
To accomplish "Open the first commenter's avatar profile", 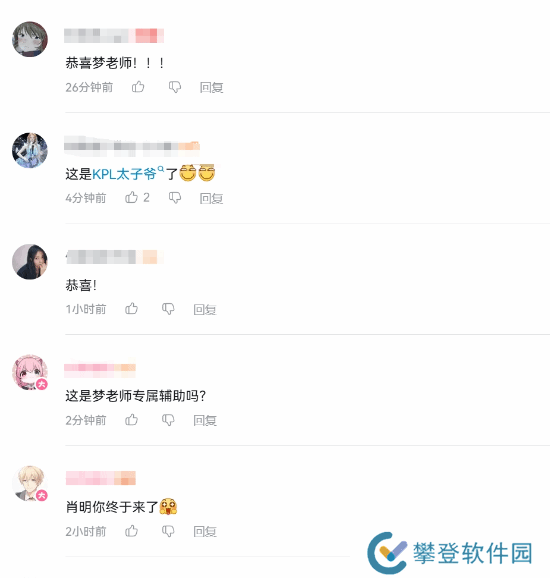I will (30, 39).
